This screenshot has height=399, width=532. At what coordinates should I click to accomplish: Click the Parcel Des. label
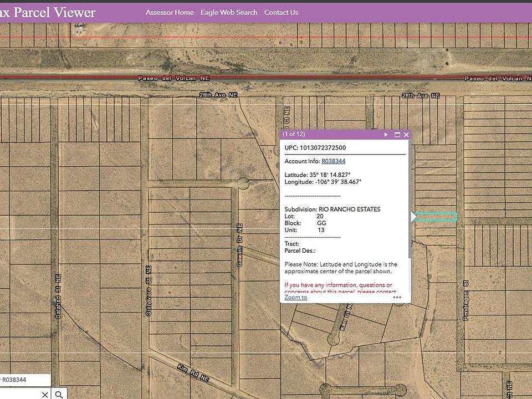[300, 250]
